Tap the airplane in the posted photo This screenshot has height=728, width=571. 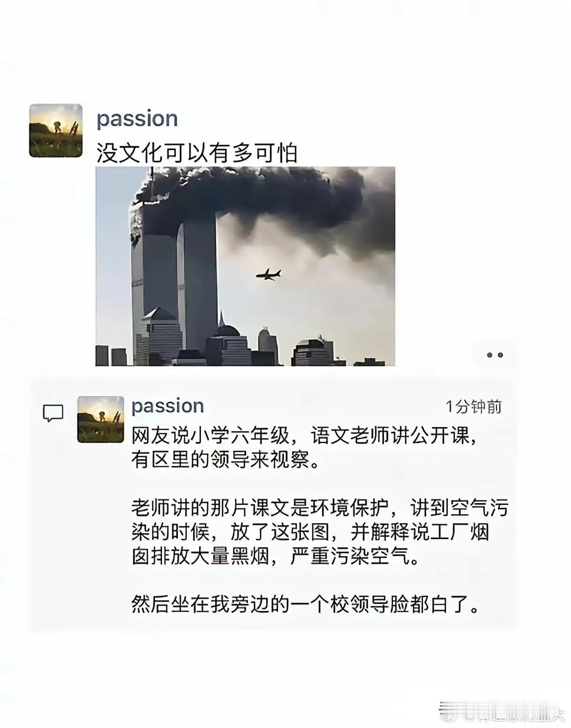point(269,274)
